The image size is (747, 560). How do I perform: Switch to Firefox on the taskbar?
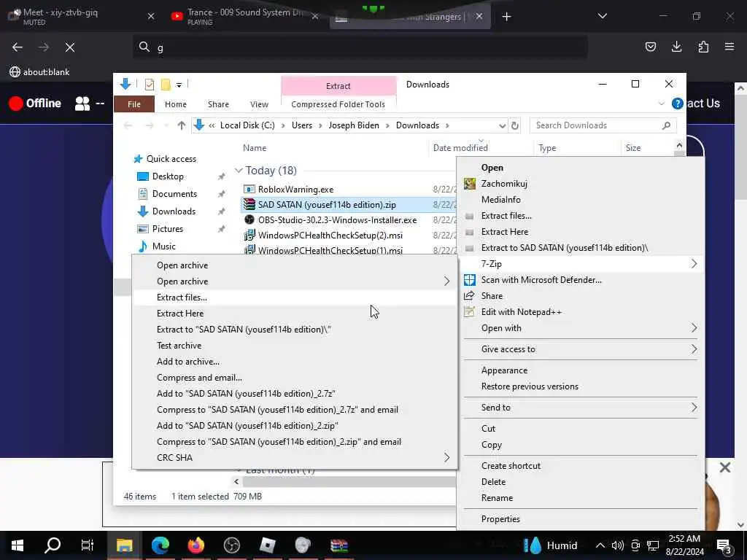point(196,545)
